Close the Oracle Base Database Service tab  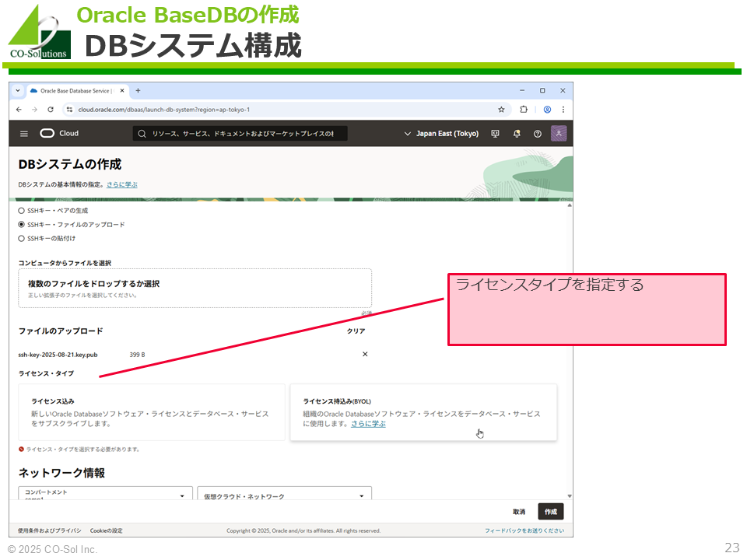pyautogui.click(x=122, y=90)
